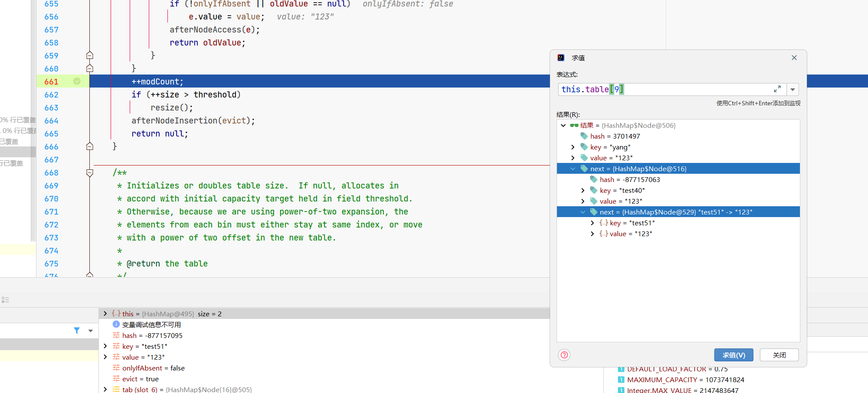Click the fold marker on line 660
The image size is (868, 393).
tap(90, 68)
